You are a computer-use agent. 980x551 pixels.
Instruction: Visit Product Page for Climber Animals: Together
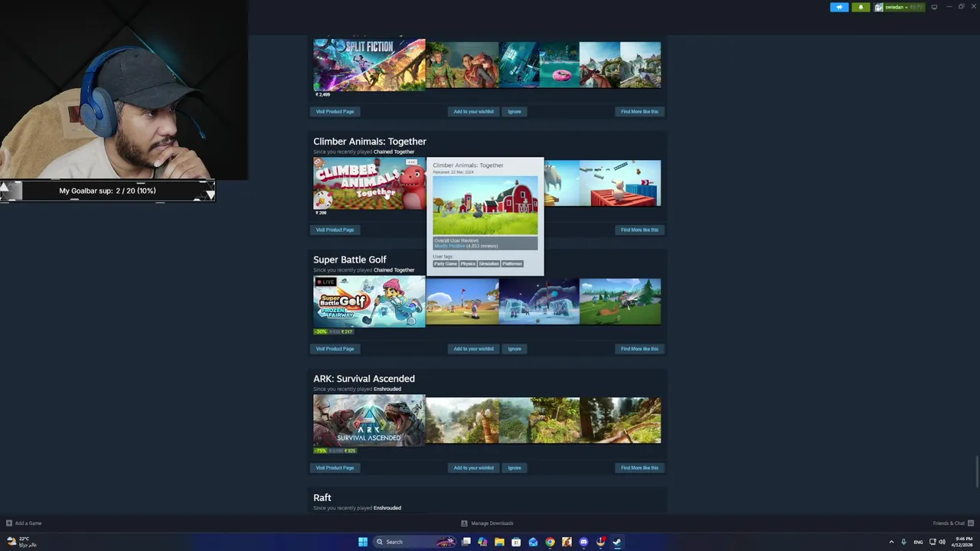click(335, 230)
